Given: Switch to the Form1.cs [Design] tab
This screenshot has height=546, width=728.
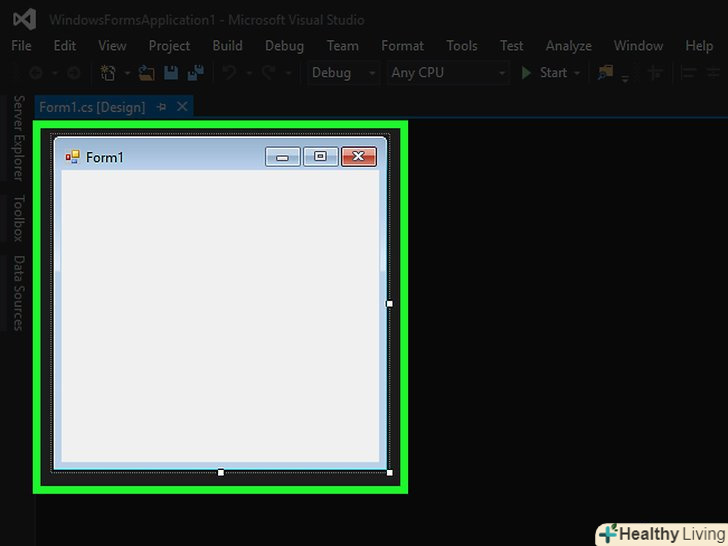Looking at the screenshot, I should [92, 107].
